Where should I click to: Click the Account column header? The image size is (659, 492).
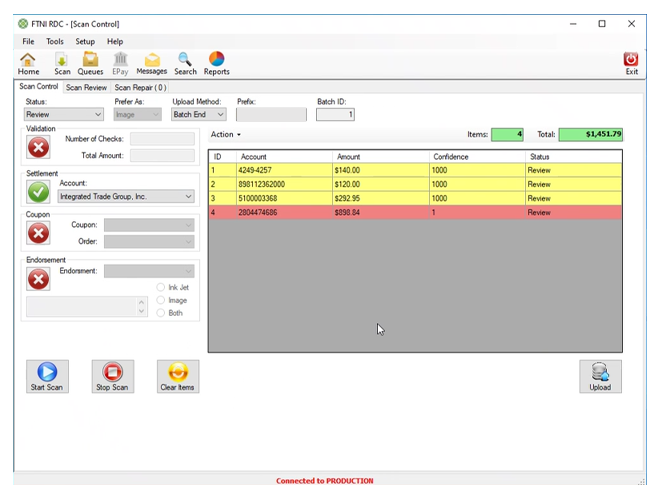pos(284,157)
